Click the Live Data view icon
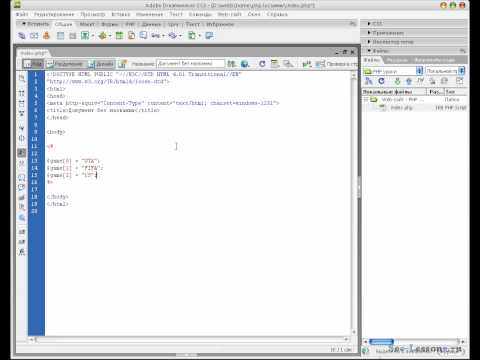 (x=122, y=63)
